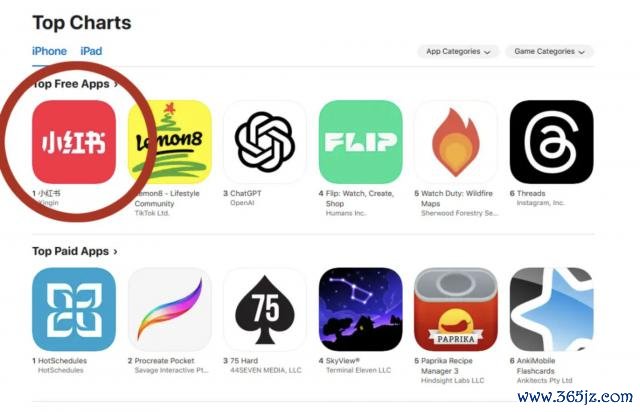Select the iPhone tab
Viewport: 640px width, 412px height.
[x=49, y=51]
